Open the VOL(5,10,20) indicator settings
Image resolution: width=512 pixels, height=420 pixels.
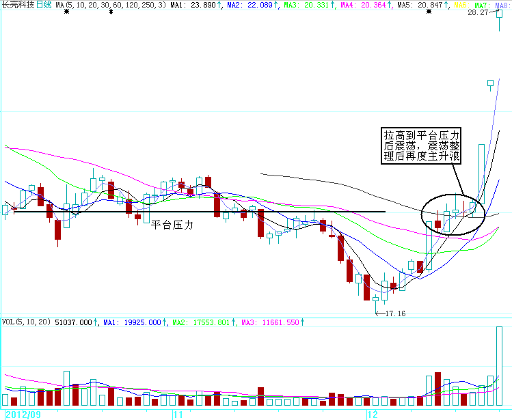pos(26,322)
